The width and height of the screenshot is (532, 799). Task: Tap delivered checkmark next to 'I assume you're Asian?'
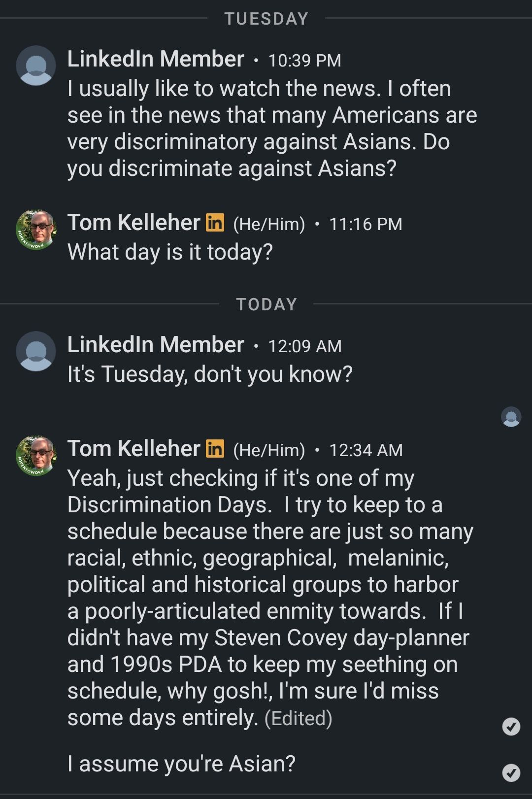tap(511, 772)
